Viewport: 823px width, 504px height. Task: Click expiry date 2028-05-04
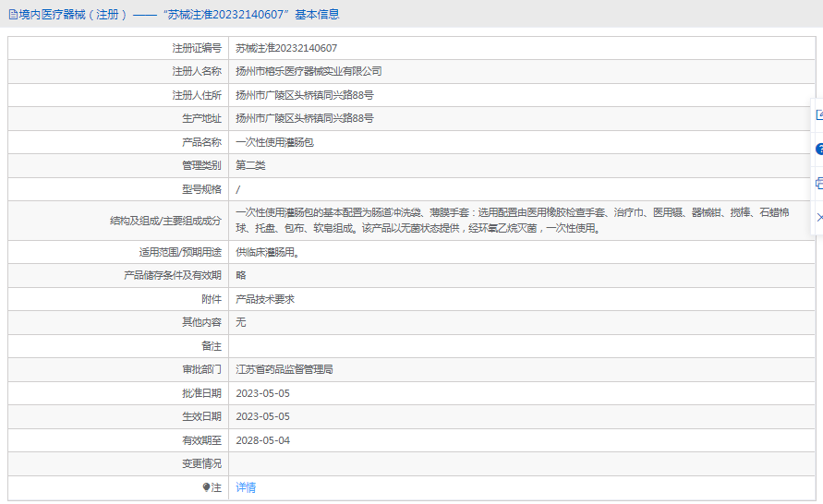click(x=262, y=440)
